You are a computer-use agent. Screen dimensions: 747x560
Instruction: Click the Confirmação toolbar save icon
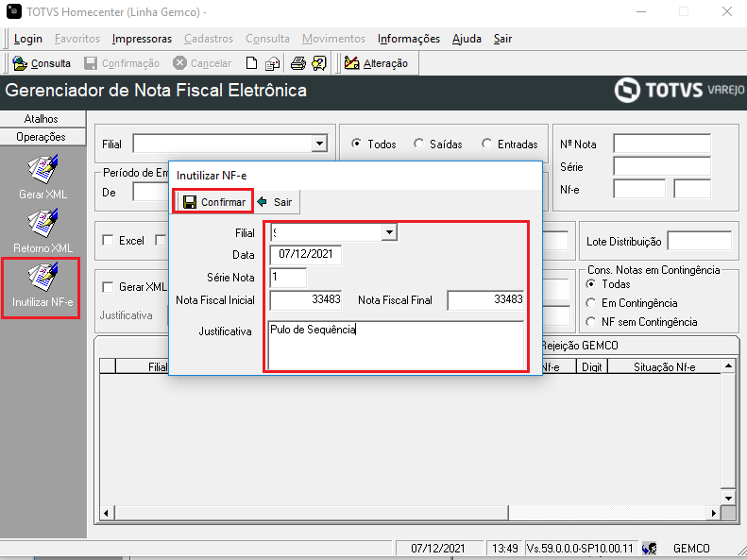pos(91,63)
